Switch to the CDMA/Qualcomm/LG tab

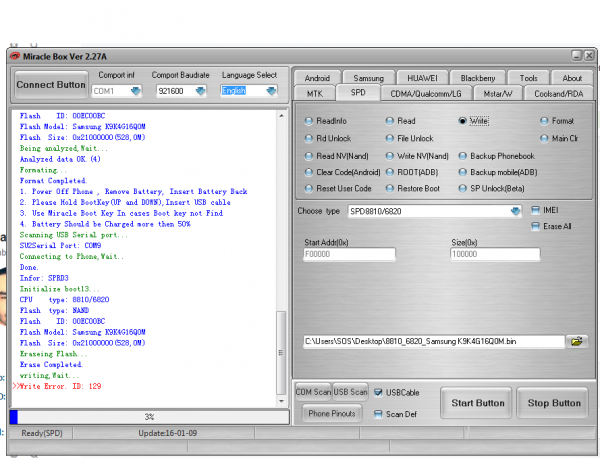click(426, 94)
